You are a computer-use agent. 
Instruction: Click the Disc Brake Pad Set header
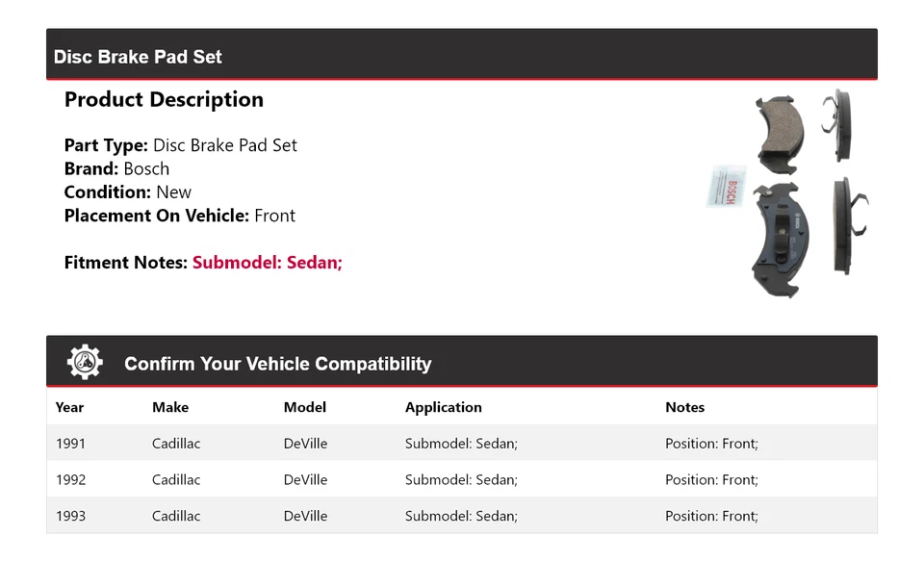tap(138, 57)
